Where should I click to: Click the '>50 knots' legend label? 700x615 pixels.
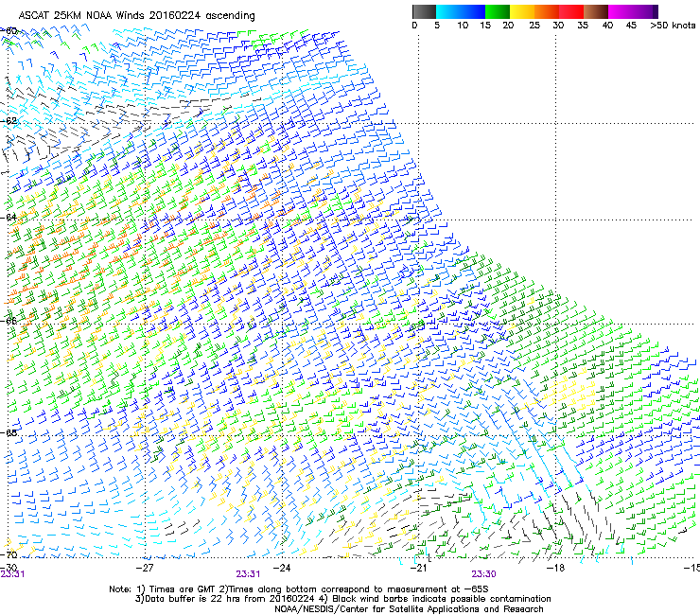673,25
